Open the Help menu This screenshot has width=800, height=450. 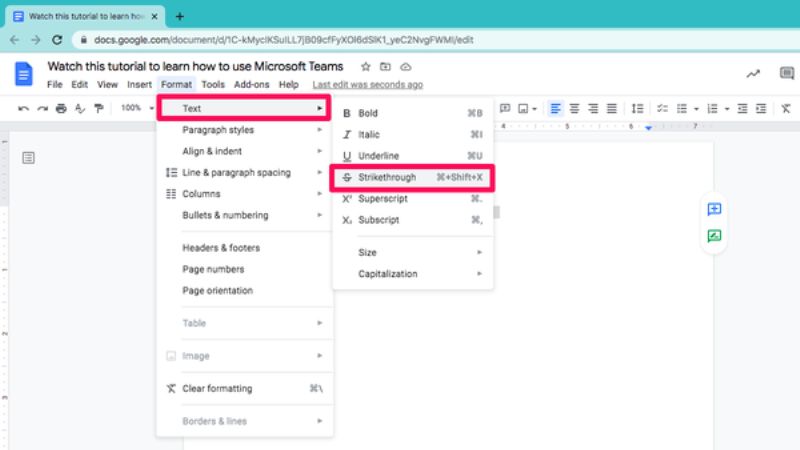tap(288, 85)
